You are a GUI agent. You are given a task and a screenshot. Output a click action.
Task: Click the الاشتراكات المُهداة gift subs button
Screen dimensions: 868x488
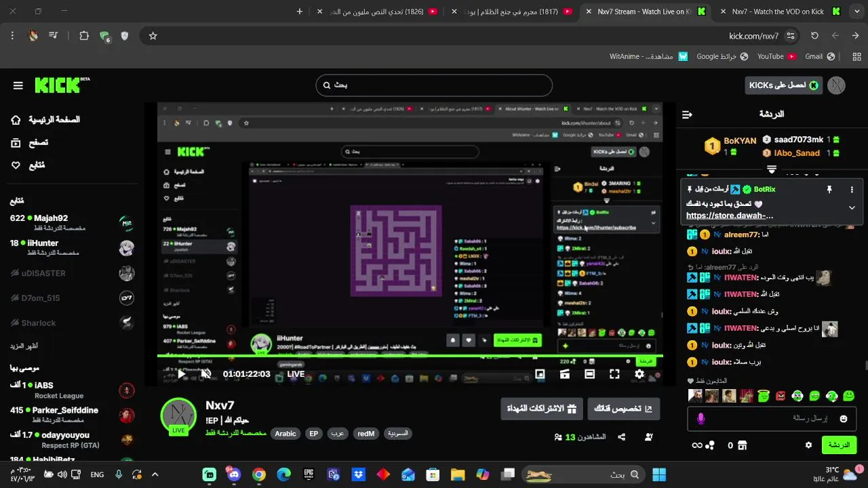click(x=541, y=409)
